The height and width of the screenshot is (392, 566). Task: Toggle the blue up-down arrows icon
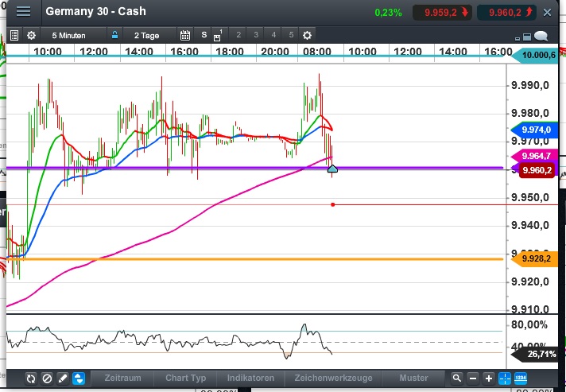[x=79, y=378]
